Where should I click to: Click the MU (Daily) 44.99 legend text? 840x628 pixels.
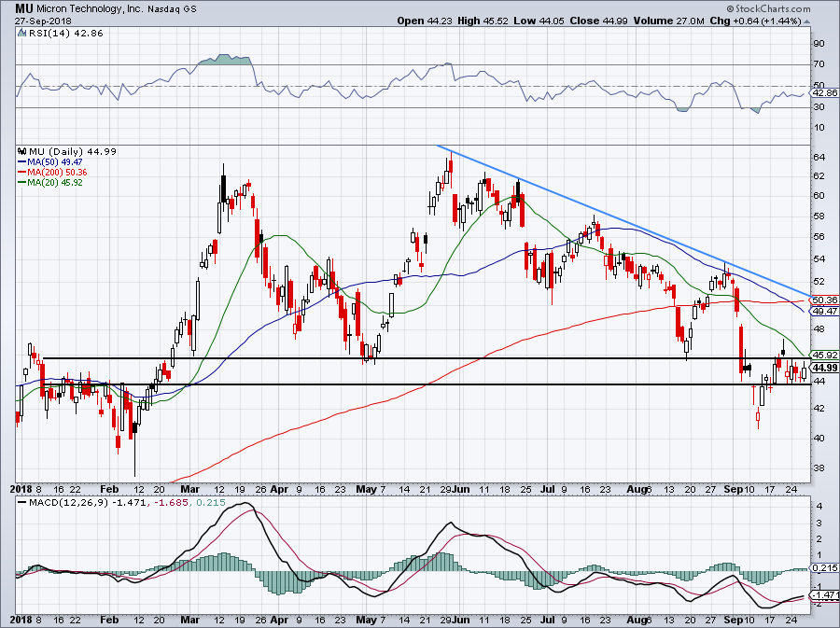pyautogui.click(x=72, y=151)
